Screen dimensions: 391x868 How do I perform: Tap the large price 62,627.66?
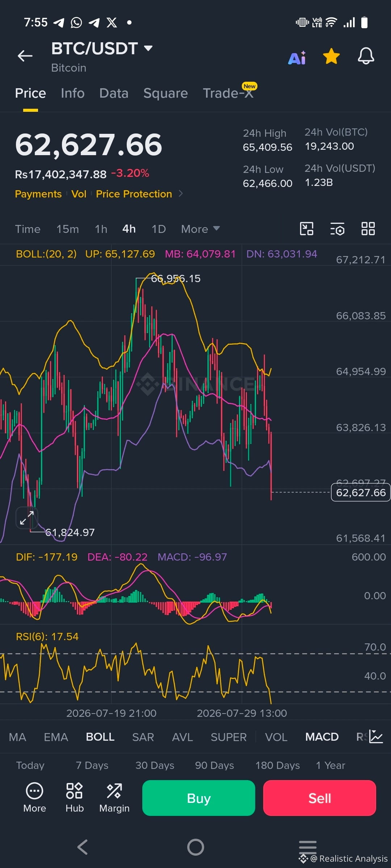click(89, 145)
